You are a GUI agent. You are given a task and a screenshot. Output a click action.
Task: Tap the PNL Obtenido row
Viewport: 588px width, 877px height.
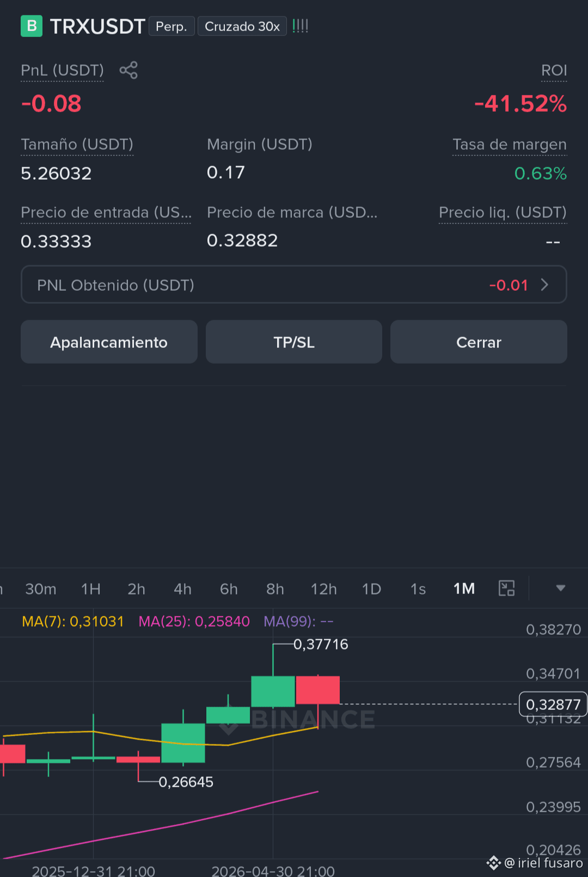[294, 285]
